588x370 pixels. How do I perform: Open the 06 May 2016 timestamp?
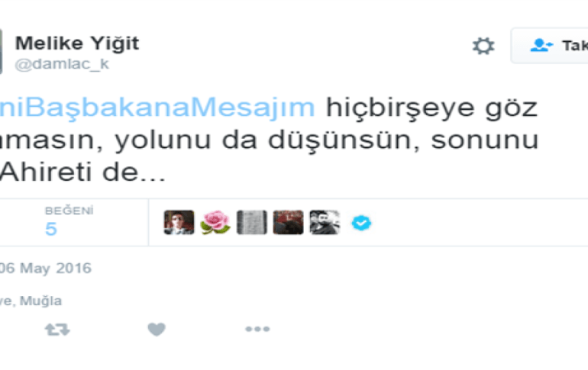[45, 268]
